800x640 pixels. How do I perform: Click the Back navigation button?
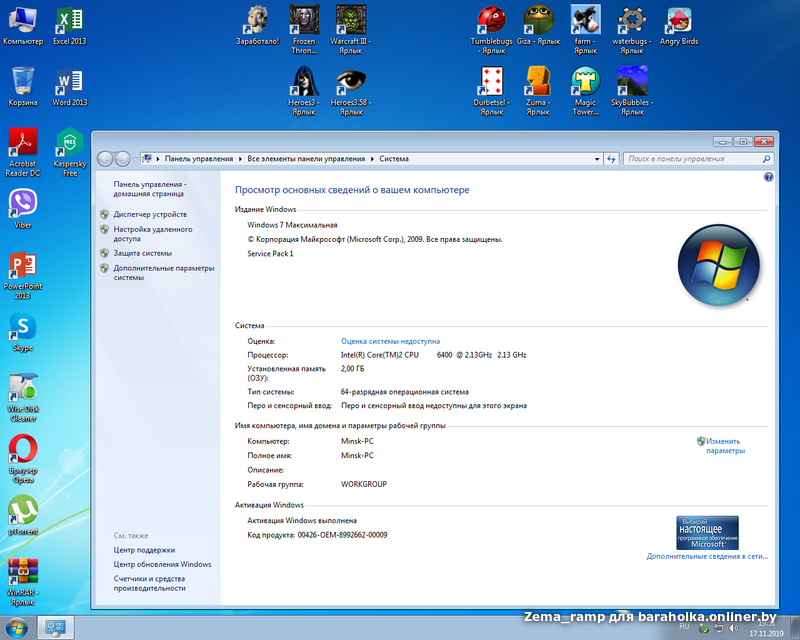coord(105,159)
